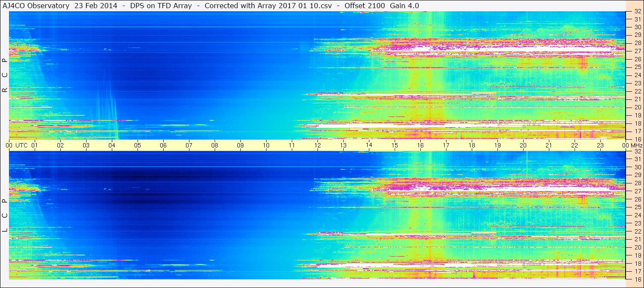This screenshot has height=288, width=644.
Task: Pick 21 MHz on the LCP frequency scale
Action: coord(637,239)
